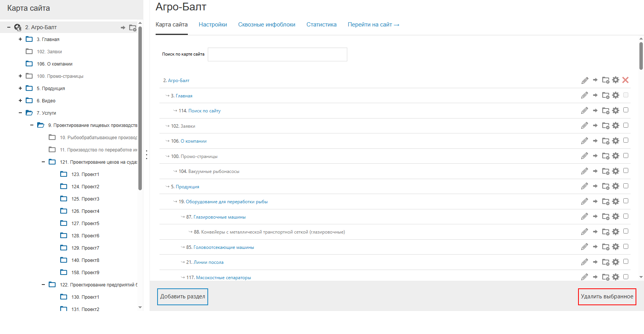Check the box for 5. Продукция row
The width and height of the screenshot is (644, 334).
pyautogui.click(x=626, y=186)
